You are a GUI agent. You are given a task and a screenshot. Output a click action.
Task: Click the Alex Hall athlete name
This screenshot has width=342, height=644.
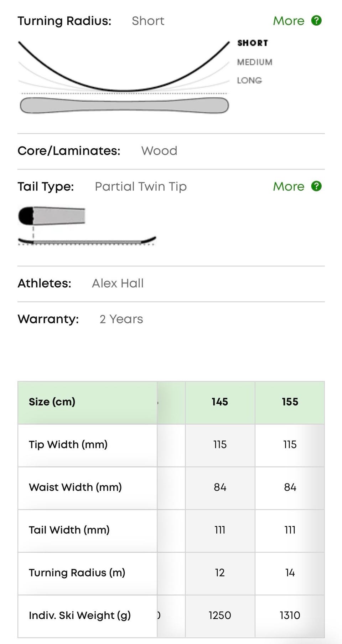(x=118, y=283)
